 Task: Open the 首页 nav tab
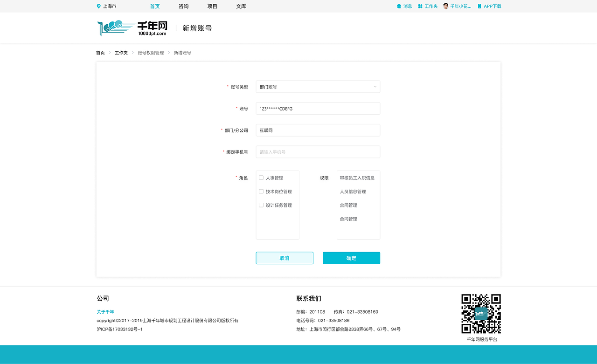155,7
